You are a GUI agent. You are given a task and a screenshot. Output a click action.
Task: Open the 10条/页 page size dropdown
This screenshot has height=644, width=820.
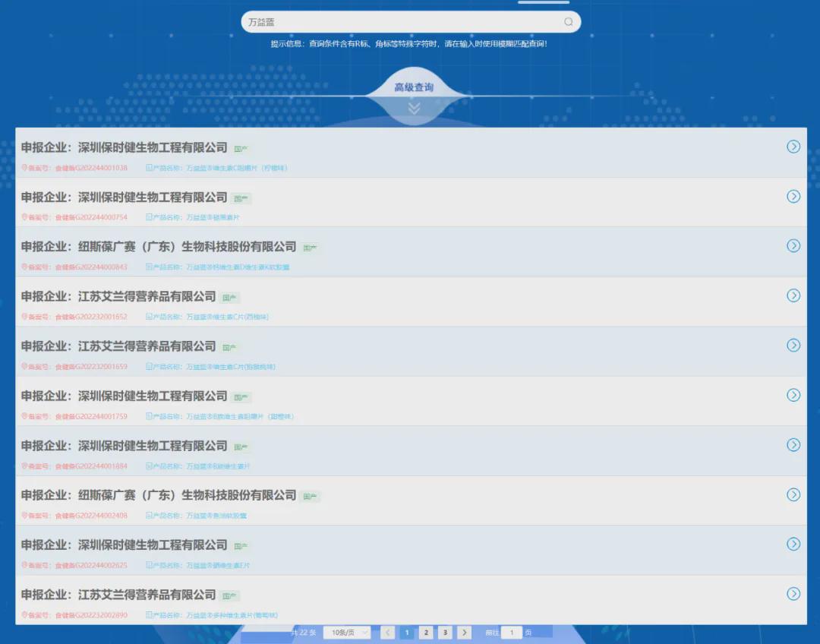coord(347,633)
